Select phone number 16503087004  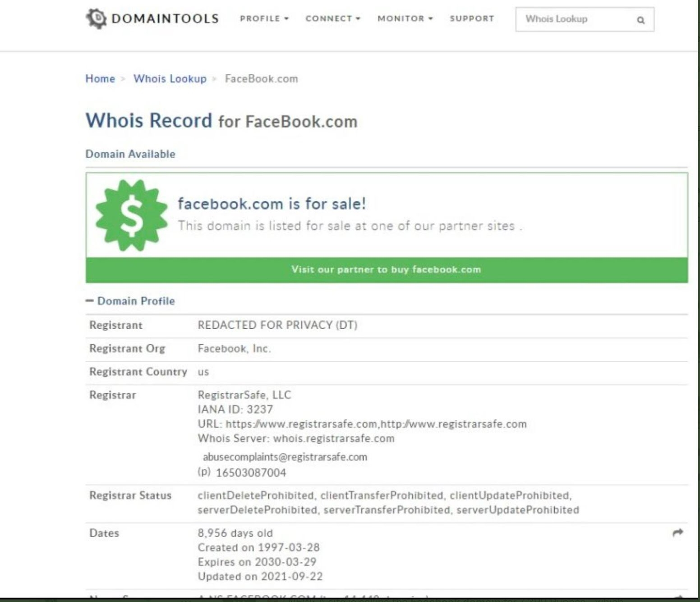pyautogui.click(x=251, y=473)
